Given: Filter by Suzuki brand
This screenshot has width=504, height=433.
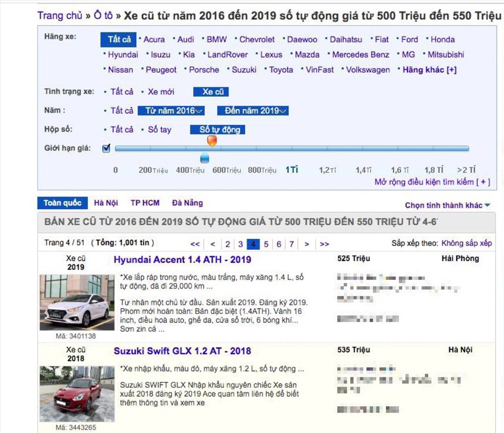Looking at the screenshot, I should point(244,70).
